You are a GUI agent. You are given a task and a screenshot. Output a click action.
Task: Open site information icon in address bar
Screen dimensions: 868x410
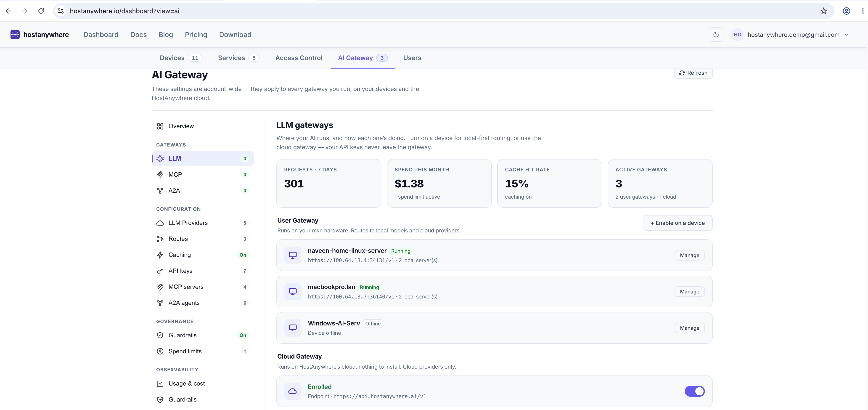coord(61,11)
